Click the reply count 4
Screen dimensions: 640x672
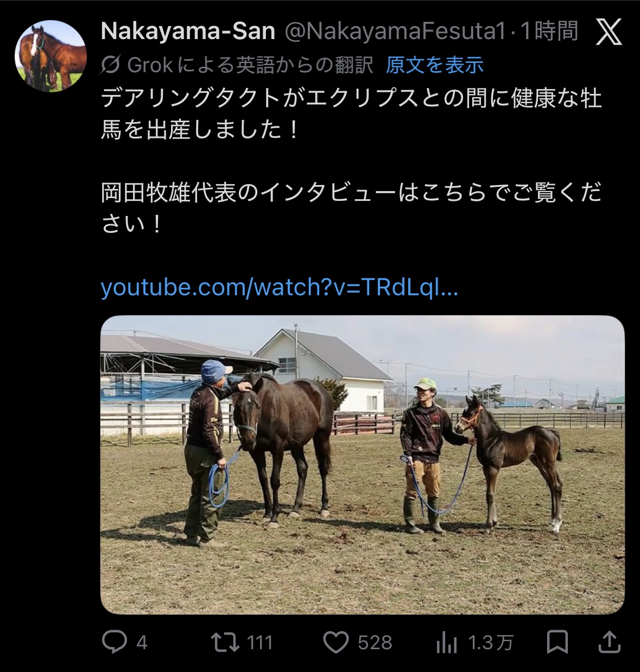click(x=142, y=643)
